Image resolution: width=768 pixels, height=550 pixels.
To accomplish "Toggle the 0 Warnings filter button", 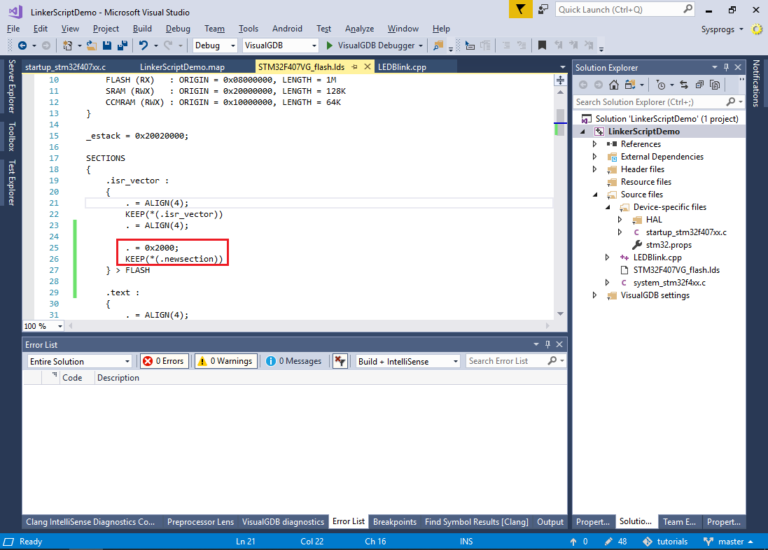I will (x=225, y=361).
